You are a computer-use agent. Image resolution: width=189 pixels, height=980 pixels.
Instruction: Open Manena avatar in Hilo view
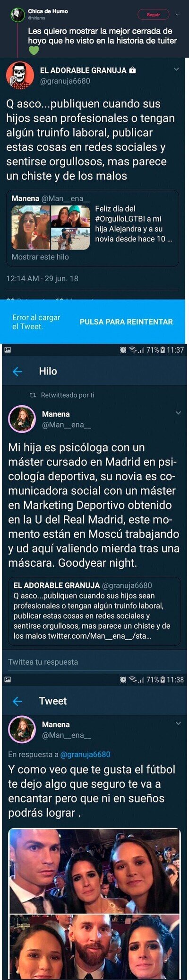coord(22,419)
